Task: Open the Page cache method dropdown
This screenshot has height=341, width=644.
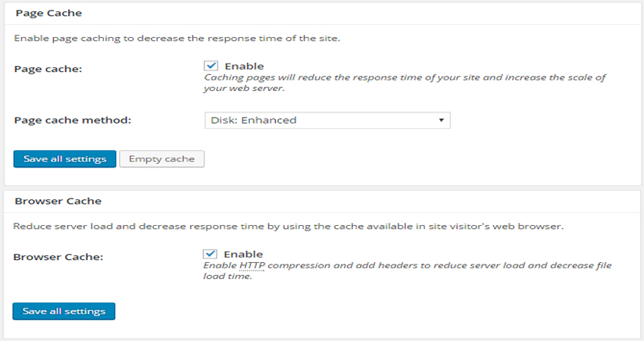Action: click(x=327, y=120)
